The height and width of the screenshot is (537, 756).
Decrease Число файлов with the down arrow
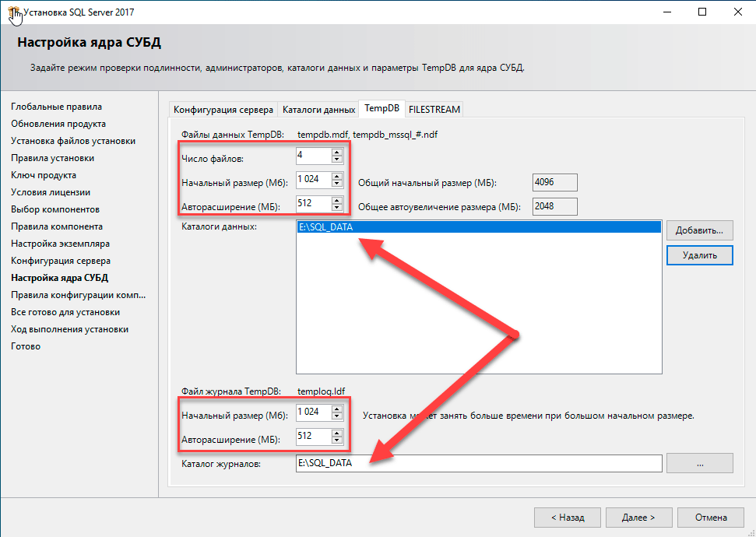click(x=337, y=160)
